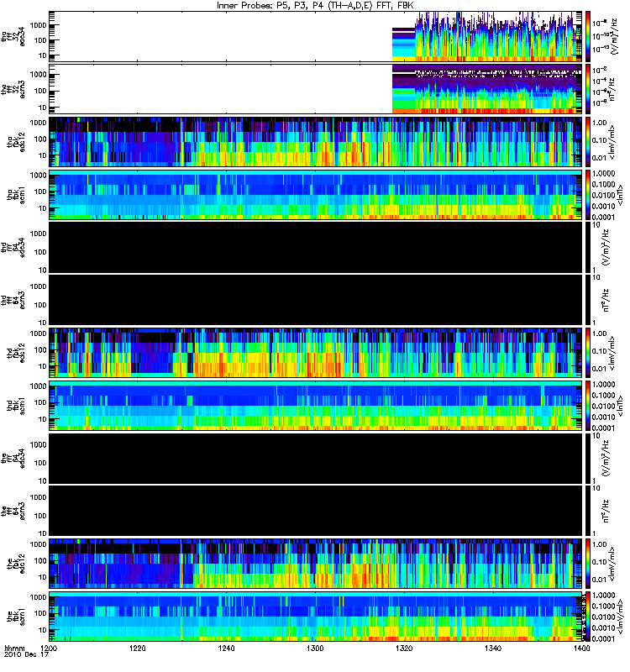The height and width of the screenshot is (672, 630).
Task: Click the black the fff scm3 panel
Action: (316, 512)
